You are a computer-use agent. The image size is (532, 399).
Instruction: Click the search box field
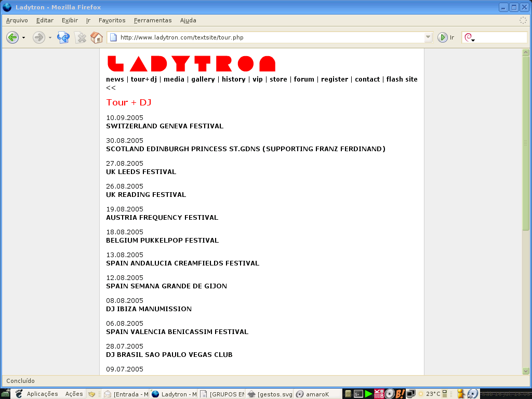click(501, 37)
